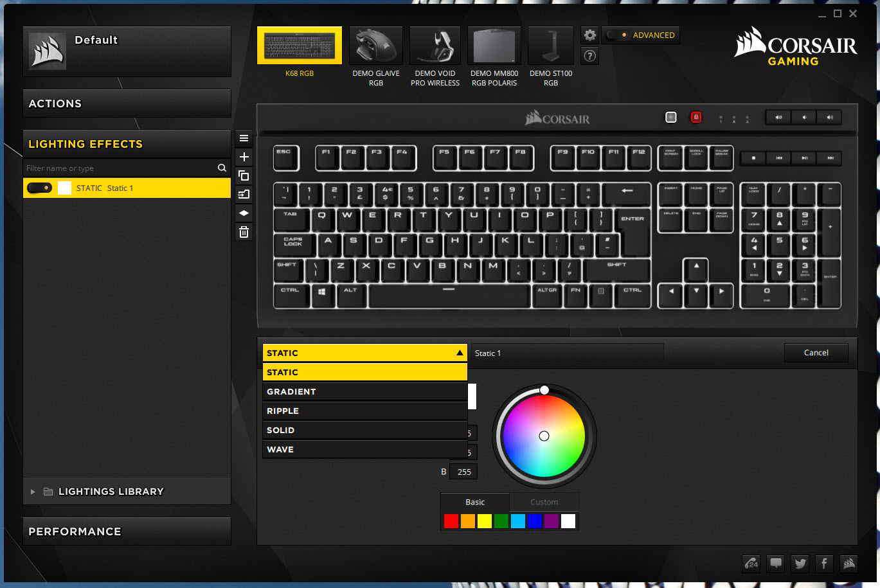Click the next track media key
Screen dimensions: 880x588
(830, 157)
